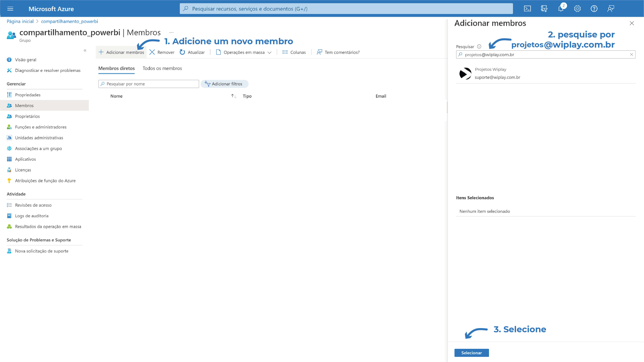The width and height of the screenshot is (644, 362).
Task: Switch to Todos os membros tab
Action: pos(162,69)
